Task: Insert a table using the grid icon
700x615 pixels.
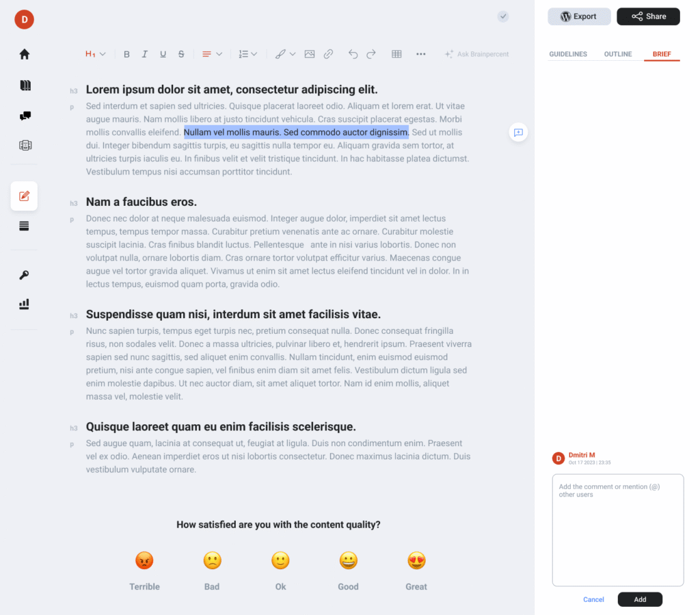Action: [x=396, y=54]
